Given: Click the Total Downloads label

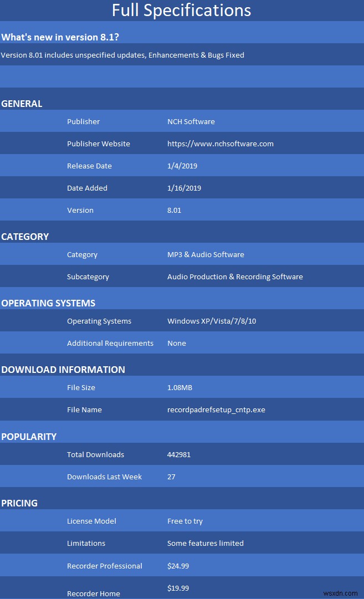Looking at the screenshot, I should coord(95,454).
